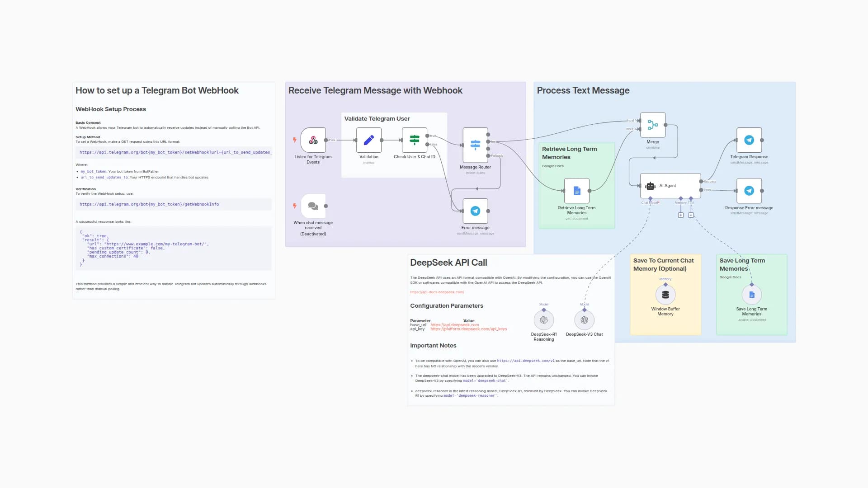Click the model='deepseek-chat' inline code

486,381
